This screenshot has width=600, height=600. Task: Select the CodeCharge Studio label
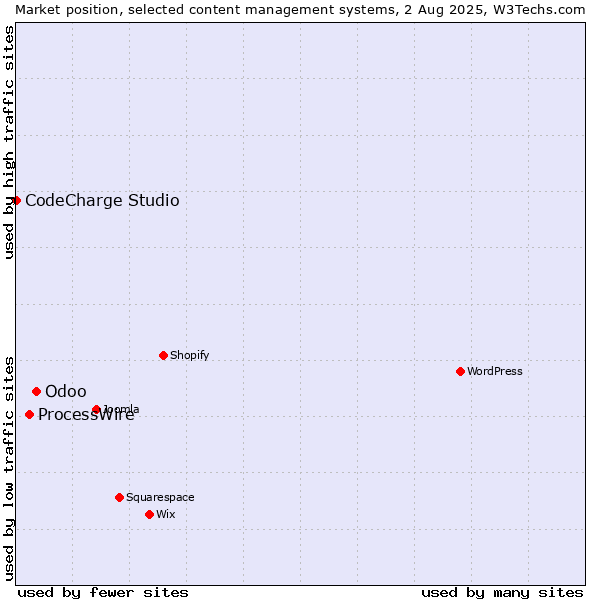102,201
